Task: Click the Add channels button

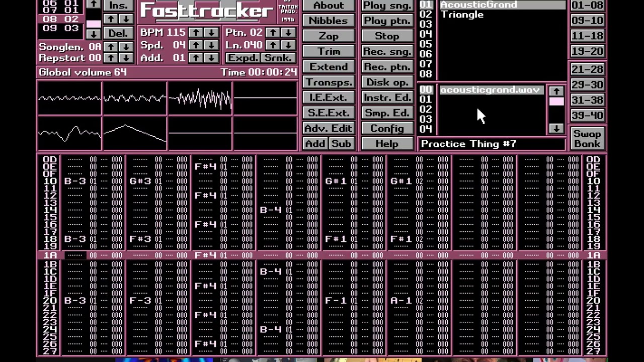Action: pos(315,144)
